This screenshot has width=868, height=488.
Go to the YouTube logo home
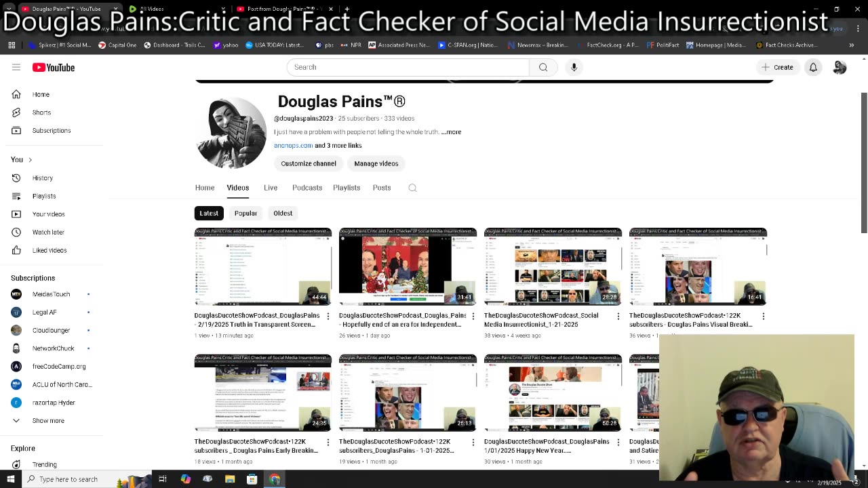pyautogui.click(x=54, y=67)
